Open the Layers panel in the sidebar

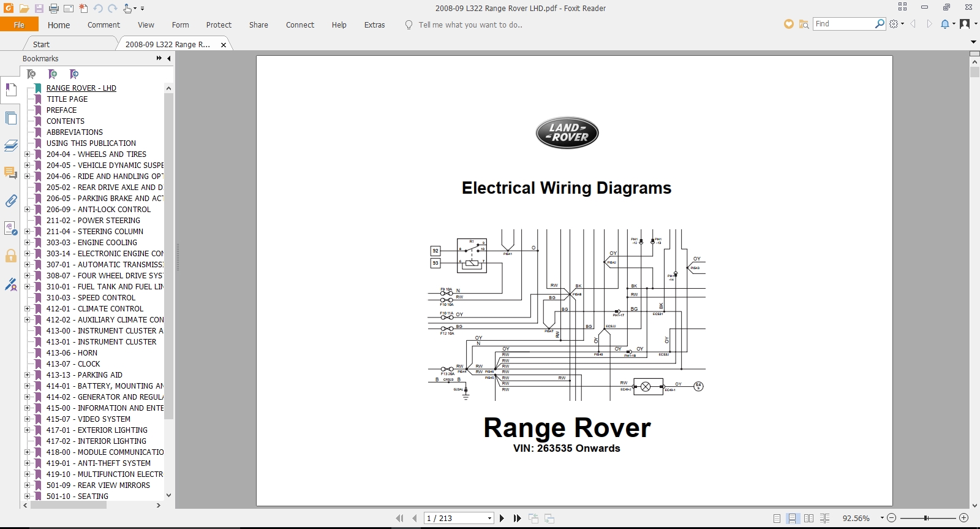click(10, 145)
